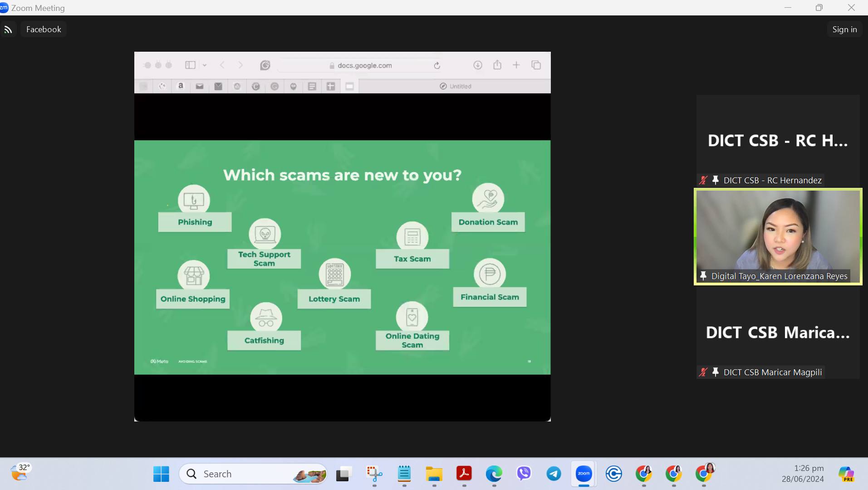
Task: Select Karen Lorenzana Reyes video thumbnail
Action: (778, 236)
